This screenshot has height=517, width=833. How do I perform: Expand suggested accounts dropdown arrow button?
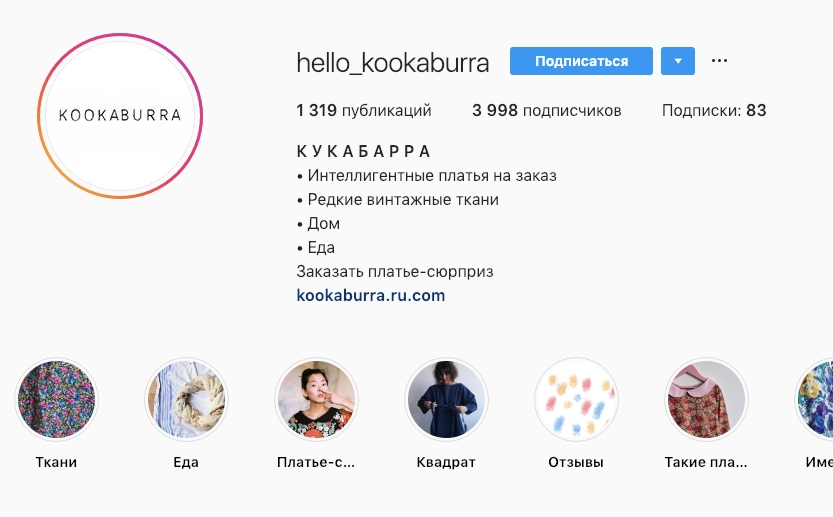pyautogui.click(x=678, y=61)
